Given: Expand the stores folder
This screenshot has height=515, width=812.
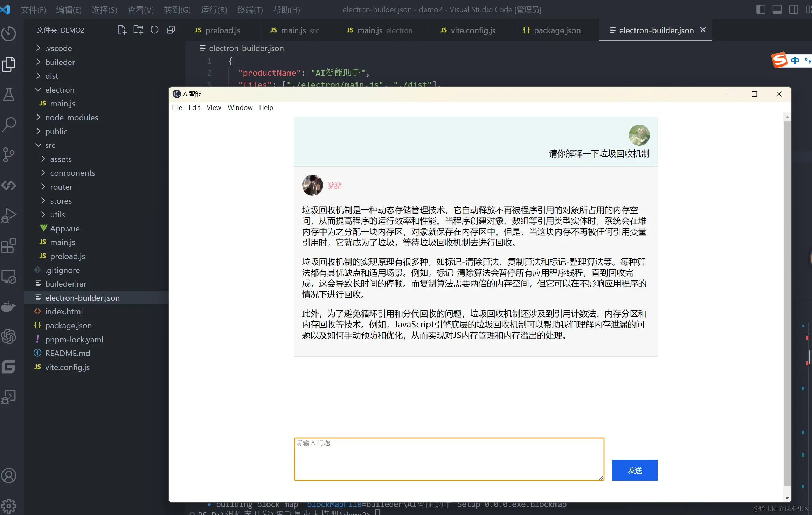Looking at the screenshot, I should [x=96, y=201].
